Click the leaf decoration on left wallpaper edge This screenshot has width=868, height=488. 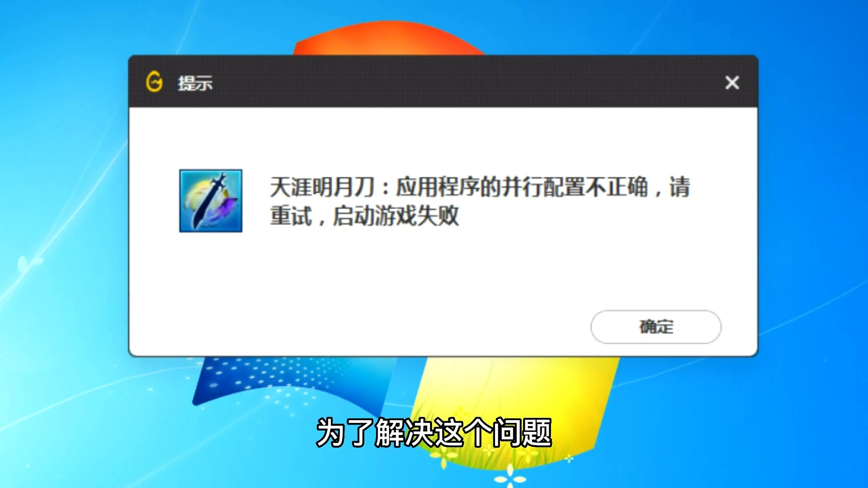(28, 263)
